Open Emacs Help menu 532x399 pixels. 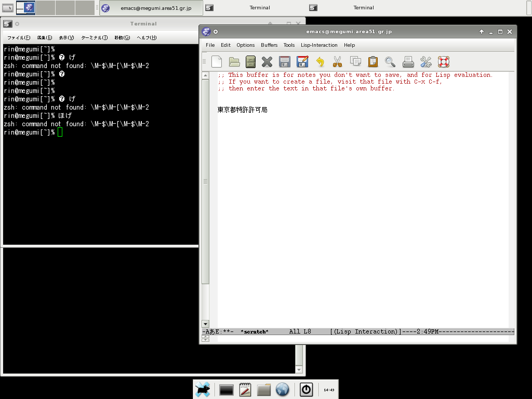click(x=349, y=45)
